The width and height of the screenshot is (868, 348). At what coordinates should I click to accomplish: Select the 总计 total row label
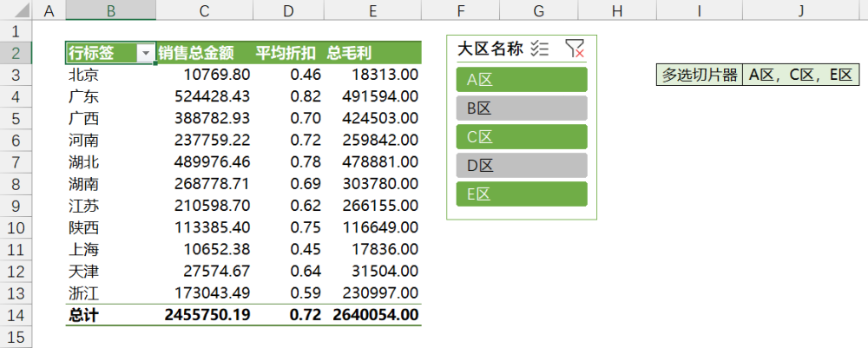tap(111, 315)
